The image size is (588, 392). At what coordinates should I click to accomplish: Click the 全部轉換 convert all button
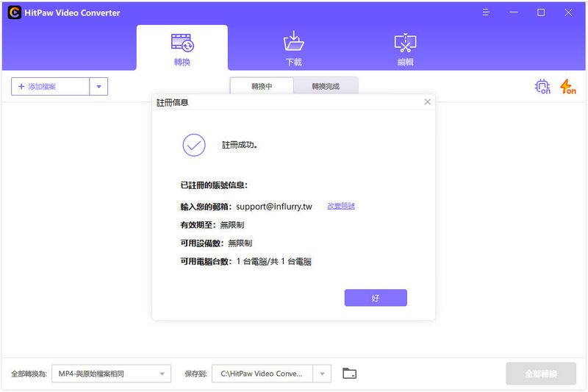click(x=541, y=374)
